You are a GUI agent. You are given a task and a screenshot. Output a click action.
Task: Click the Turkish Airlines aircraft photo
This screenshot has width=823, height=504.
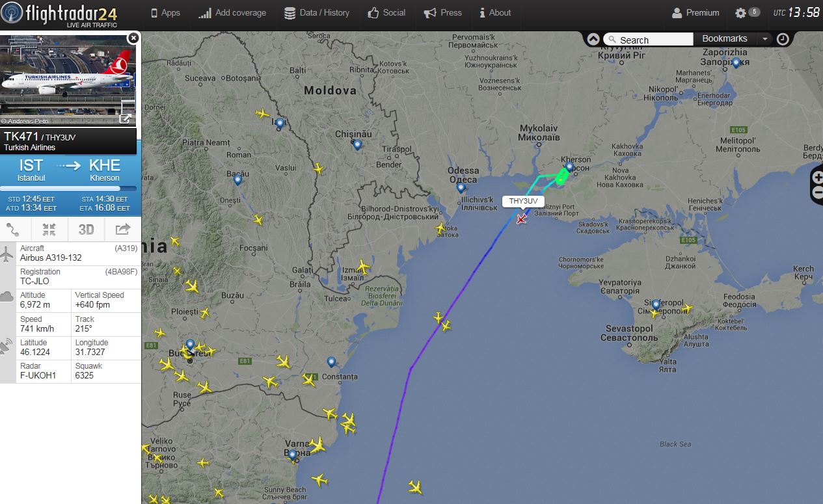68,80
